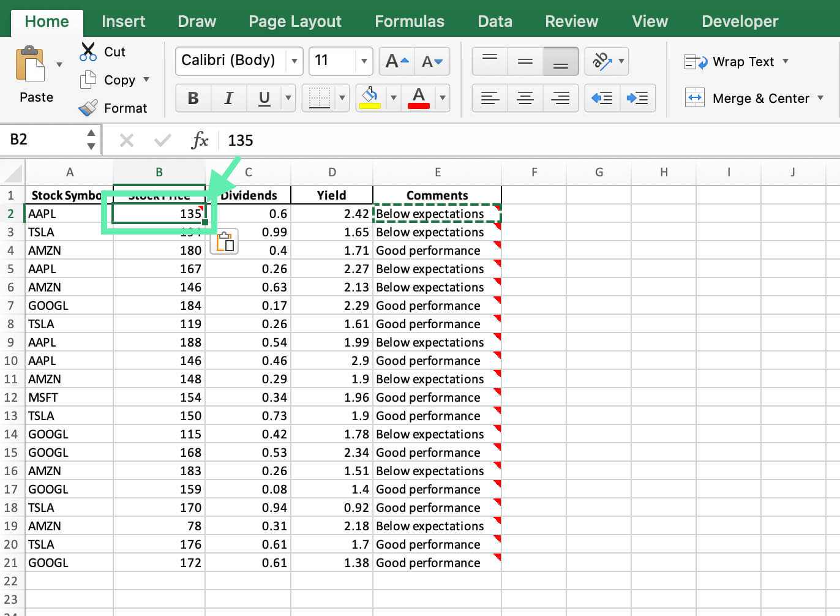Click stock price 188 cell
Screen dimensions: 840x616
[159, 342]
